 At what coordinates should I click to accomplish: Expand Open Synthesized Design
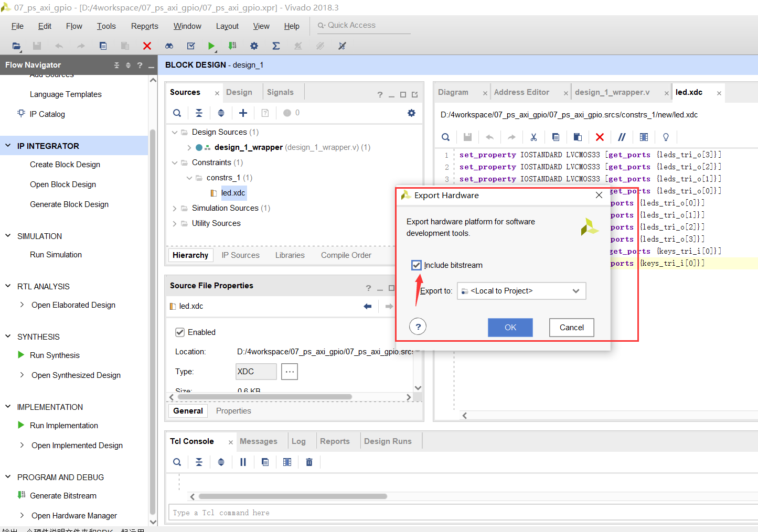[x=22, y=375]
